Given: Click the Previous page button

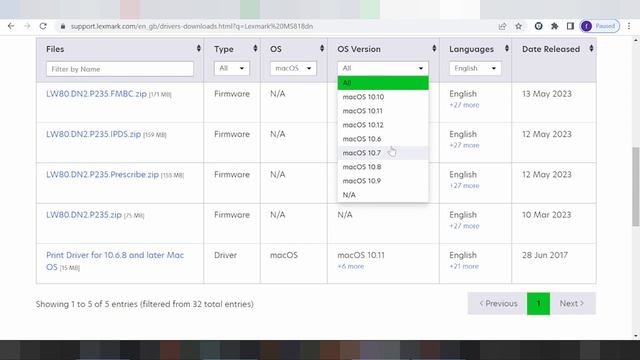Looking at the screenshot, I should [498, 303].
